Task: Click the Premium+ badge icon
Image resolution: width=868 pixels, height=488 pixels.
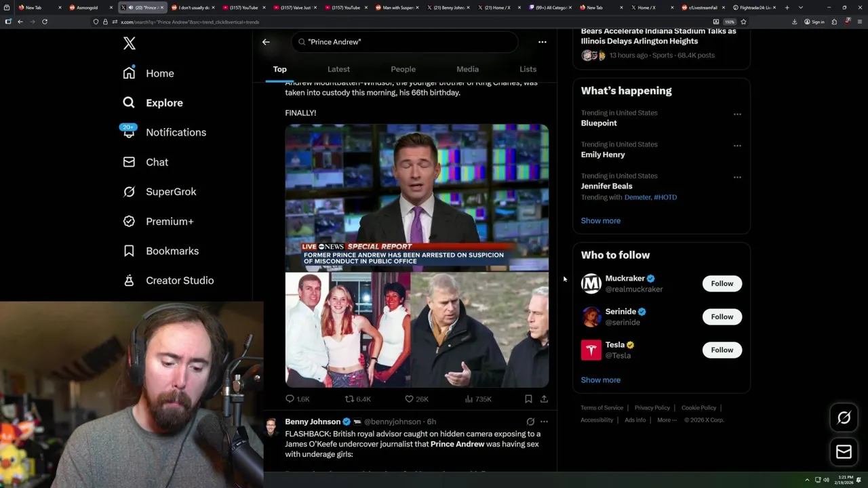Action: 129,221
